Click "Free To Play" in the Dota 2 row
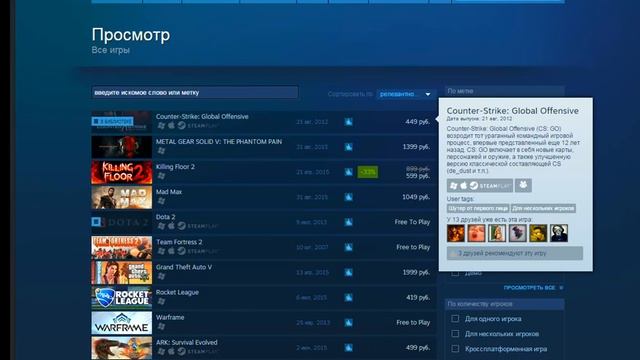 pyautogui.click(x=412, y=222)
